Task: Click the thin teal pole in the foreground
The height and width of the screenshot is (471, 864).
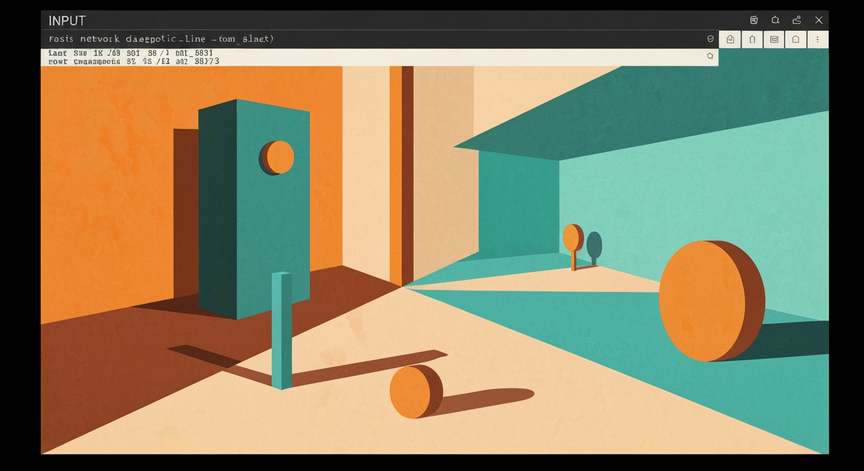Action: [x=282, y=331]
